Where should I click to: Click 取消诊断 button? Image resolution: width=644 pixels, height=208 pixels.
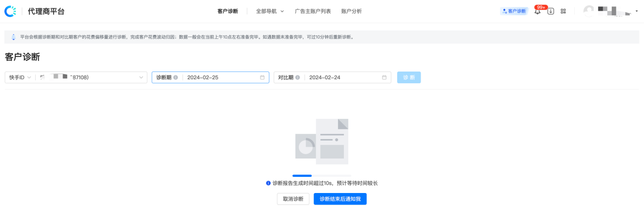[x=293, y=199]
